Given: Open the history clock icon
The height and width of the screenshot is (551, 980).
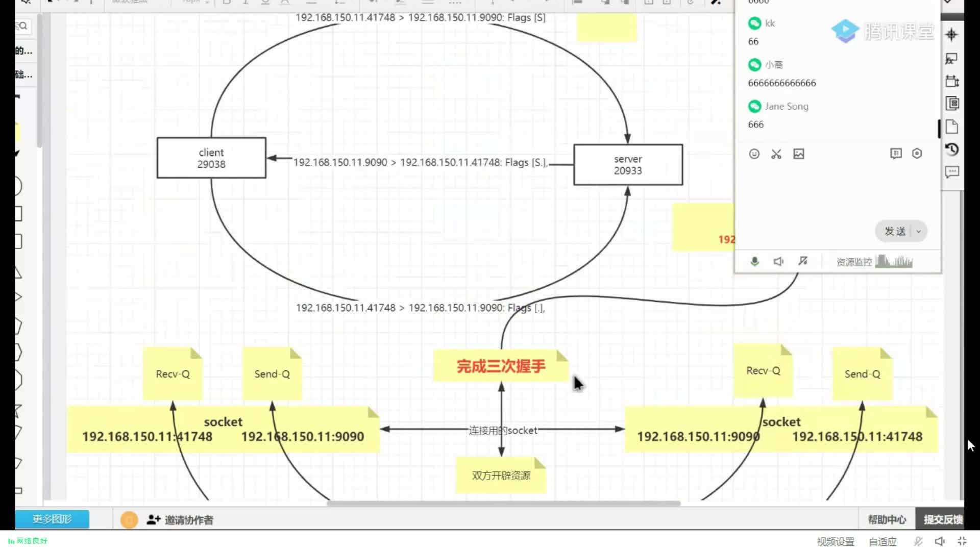Looking at the screenshot, I should [x=952, y=149].
